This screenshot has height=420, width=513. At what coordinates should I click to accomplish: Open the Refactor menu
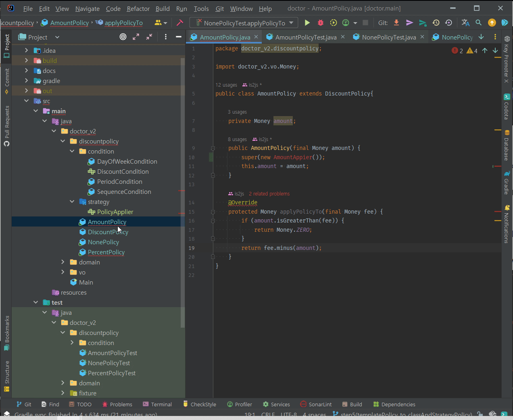138,8
